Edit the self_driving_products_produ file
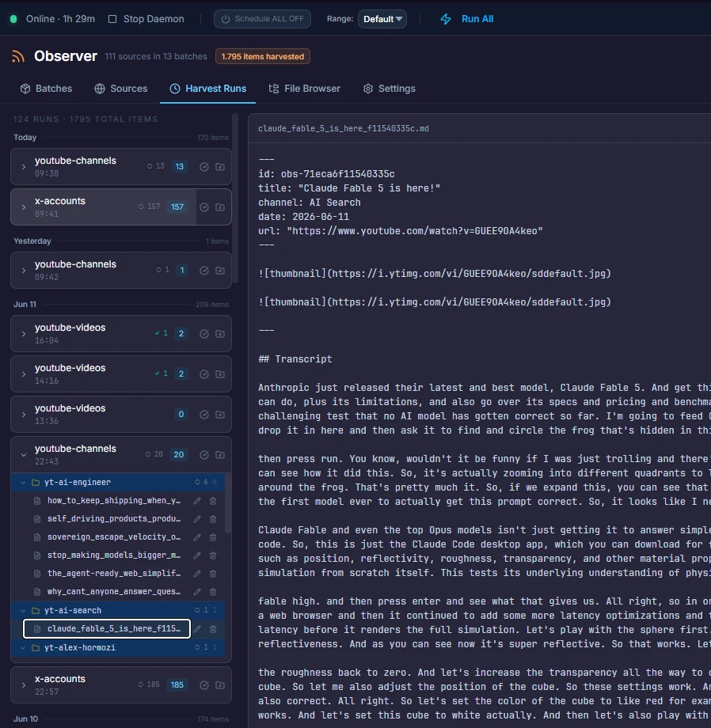 click(x=197, y=518)
